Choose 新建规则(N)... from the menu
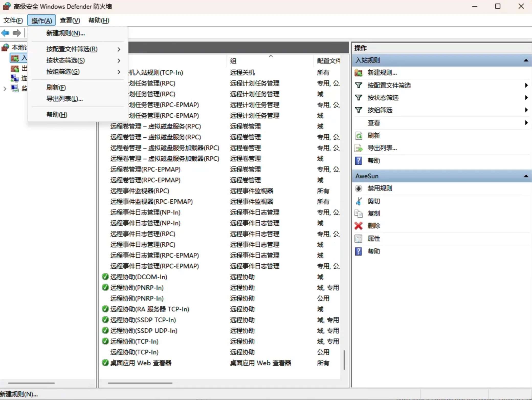This screenshot has width=532, height=400. click(x=65, y=33)
